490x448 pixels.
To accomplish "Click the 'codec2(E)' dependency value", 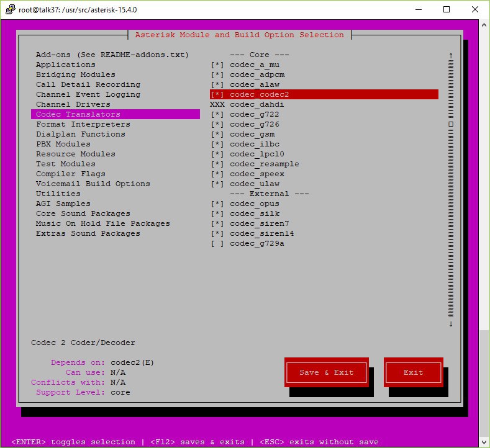I will point(132,363).
